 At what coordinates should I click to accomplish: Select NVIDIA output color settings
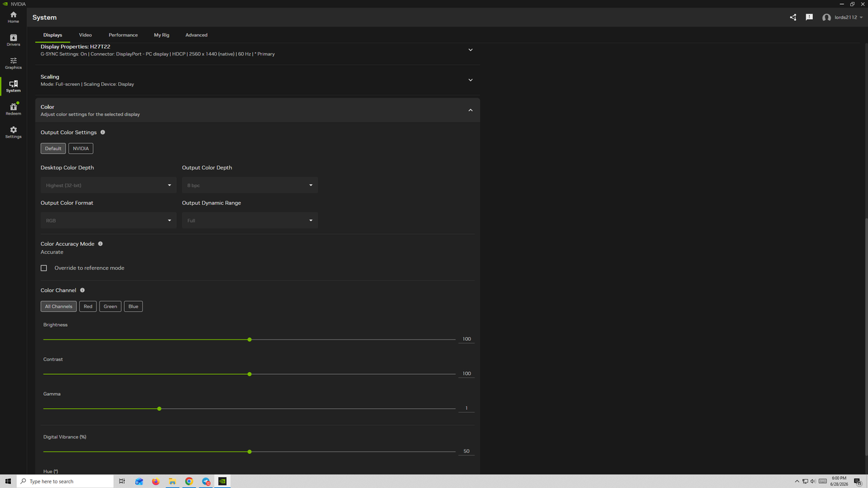click(81, 148)
